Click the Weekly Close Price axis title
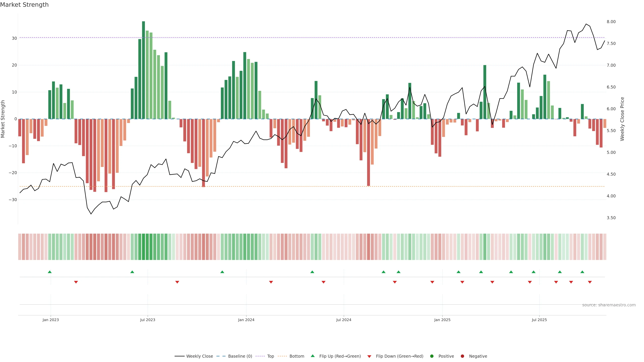 pos(622,119)
